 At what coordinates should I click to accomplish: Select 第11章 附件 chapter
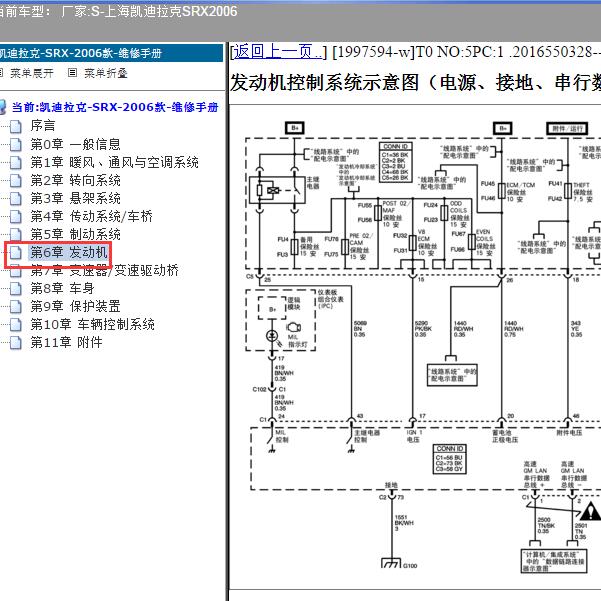click(67, 342)
